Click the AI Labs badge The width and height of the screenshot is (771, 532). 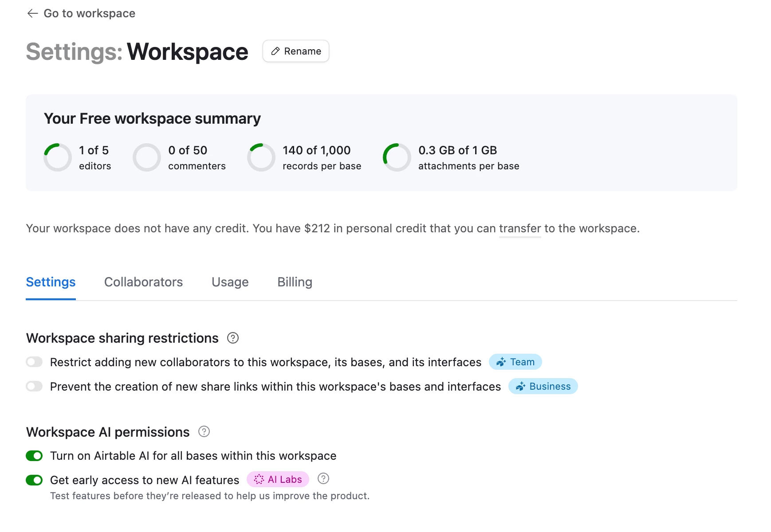[277, 479]
